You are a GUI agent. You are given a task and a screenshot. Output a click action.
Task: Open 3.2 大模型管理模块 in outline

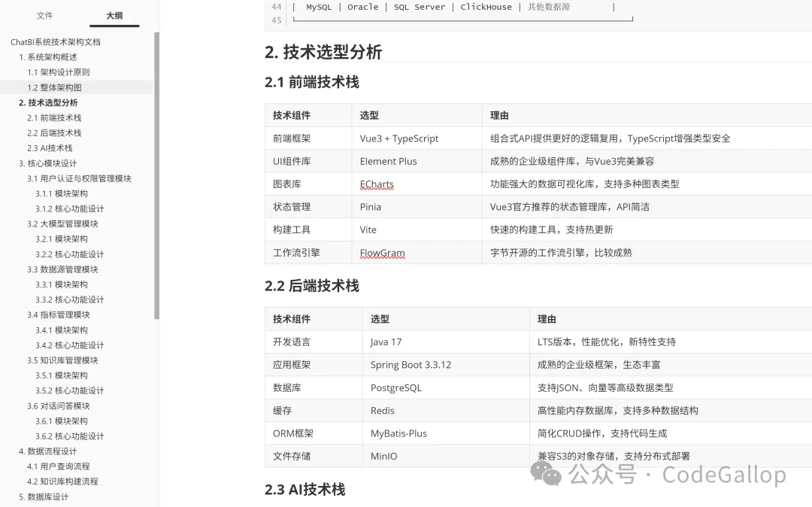pyautogui.click(x=62, y=223)
